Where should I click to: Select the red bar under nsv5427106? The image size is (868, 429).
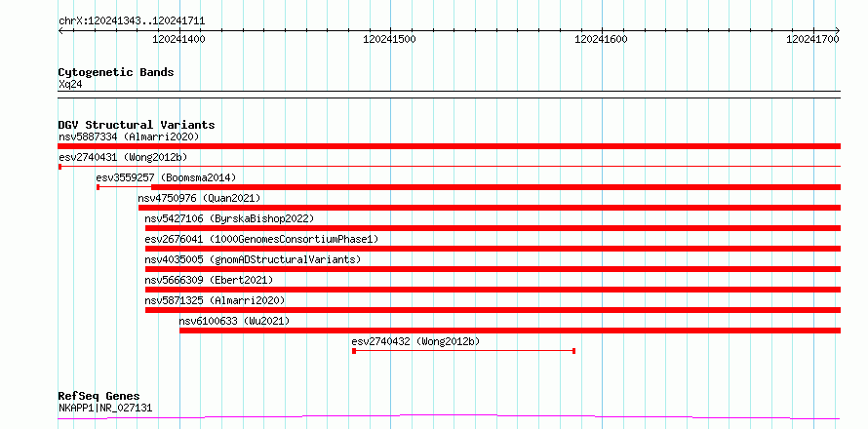pyautogui.click(x=493, y=228)
